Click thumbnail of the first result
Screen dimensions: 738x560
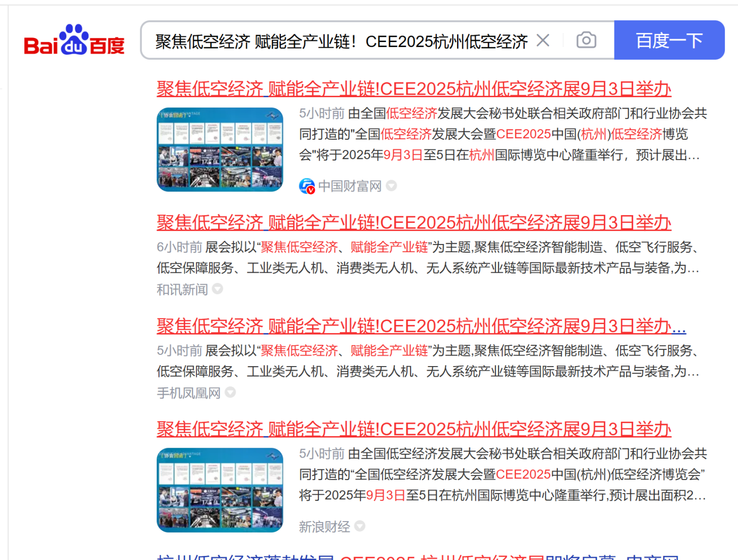coord(220,149)
